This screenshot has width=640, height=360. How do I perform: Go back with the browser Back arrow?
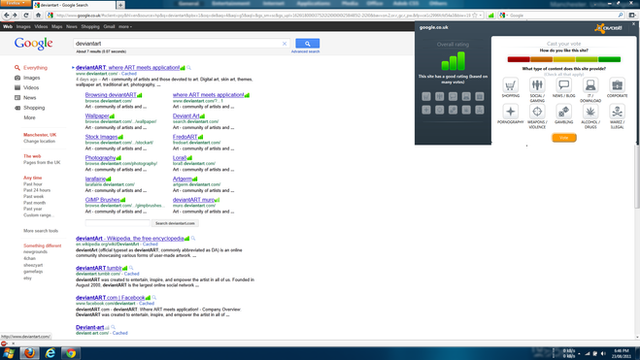click(x=7, y=15)
